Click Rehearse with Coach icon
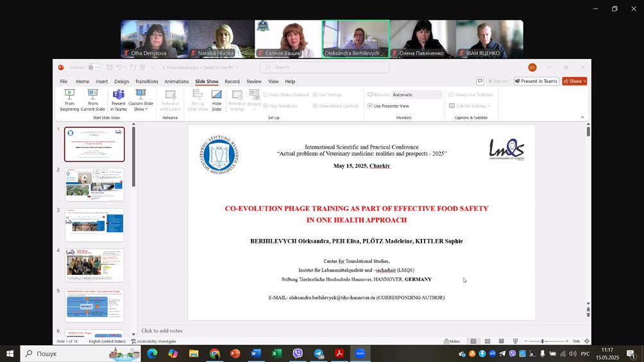Viewport: 644px width, 362px height. point(170,100)
